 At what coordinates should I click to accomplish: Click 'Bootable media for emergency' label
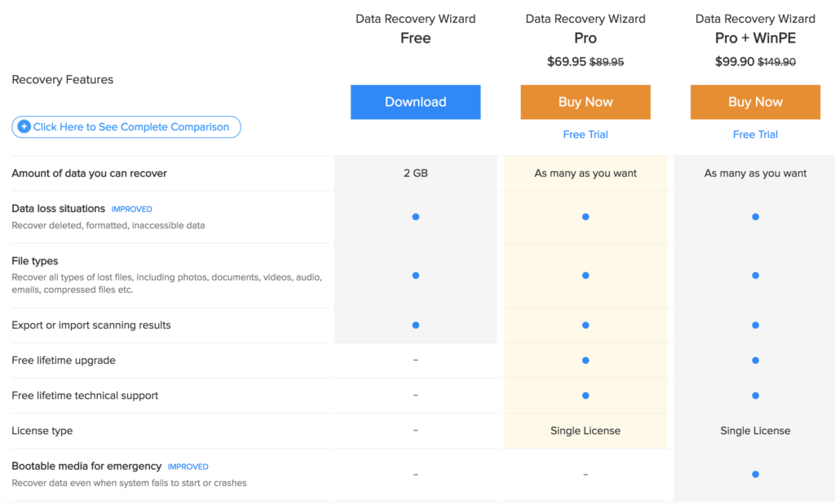(x=86, y=466)
